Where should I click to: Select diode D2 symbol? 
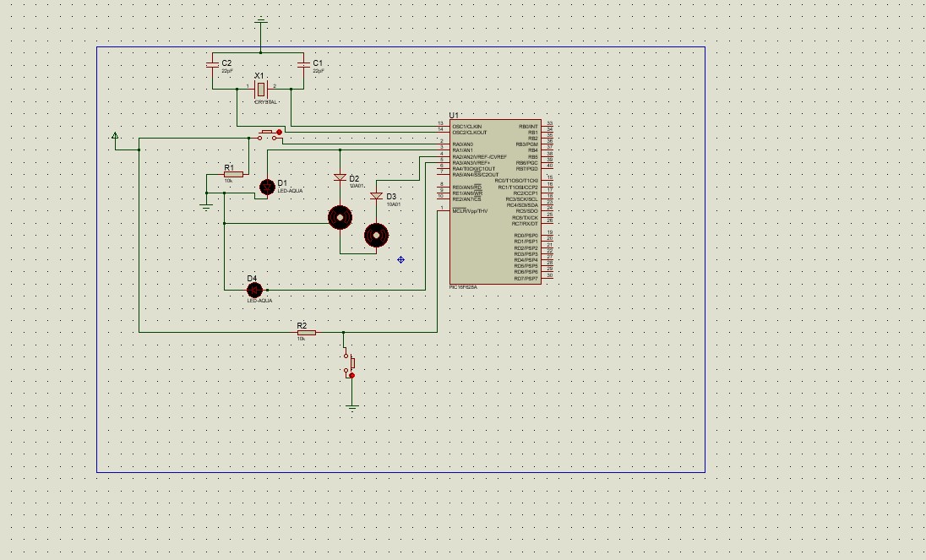[340, 177]
